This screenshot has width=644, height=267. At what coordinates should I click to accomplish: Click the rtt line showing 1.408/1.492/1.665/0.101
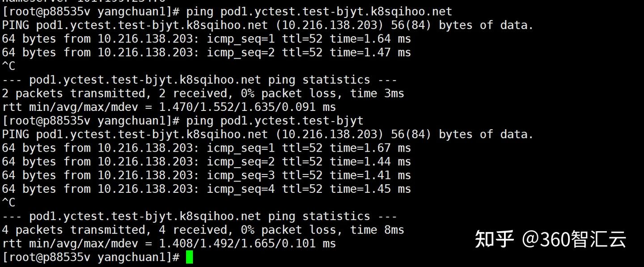(x=169, y=244)
